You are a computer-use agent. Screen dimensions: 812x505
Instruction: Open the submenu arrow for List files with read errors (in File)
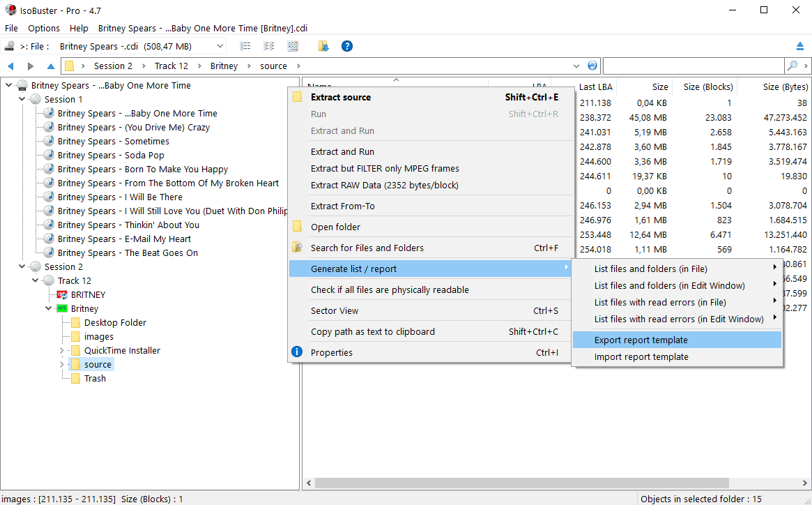775,301
